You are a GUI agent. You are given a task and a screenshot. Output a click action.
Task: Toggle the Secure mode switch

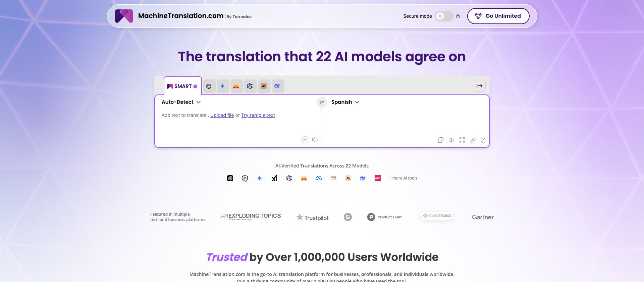point(444,16)
